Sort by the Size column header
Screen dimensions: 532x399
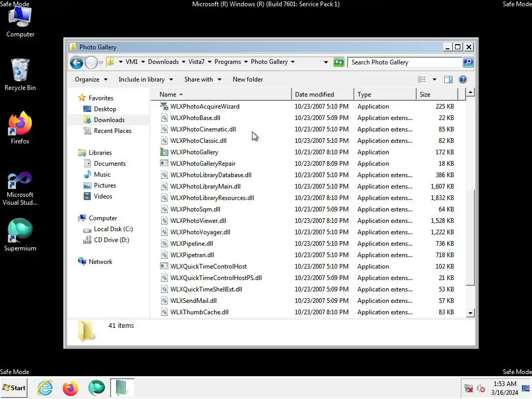click(437, 95)
